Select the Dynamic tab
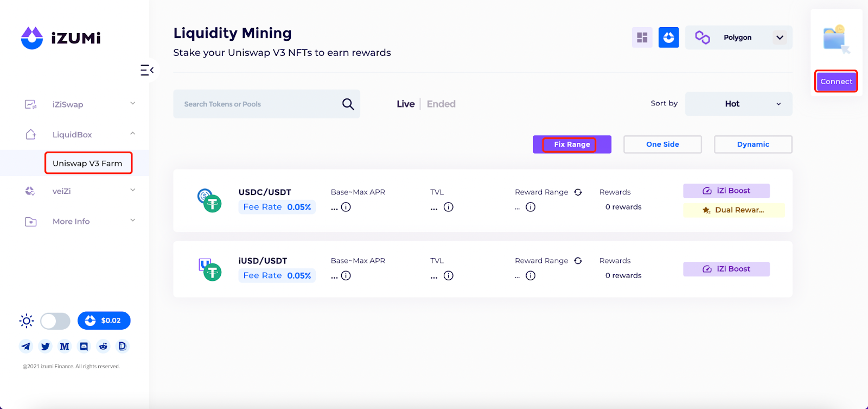Screen dimensions: 868x409 [x=753, y=144]
